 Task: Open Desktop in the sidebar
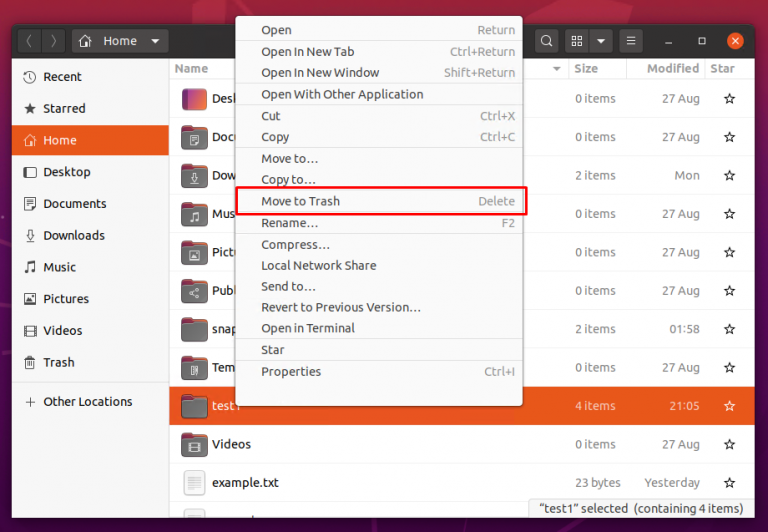click(x=90, y=172)
